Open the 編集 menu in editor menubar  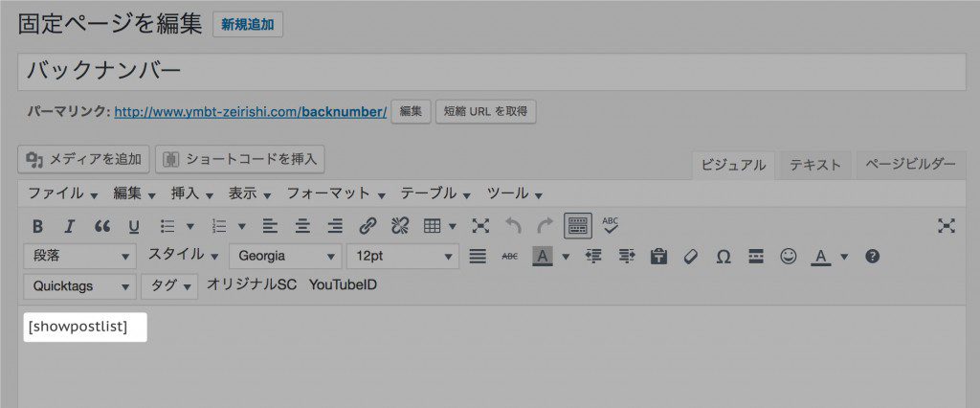[134, 193]
